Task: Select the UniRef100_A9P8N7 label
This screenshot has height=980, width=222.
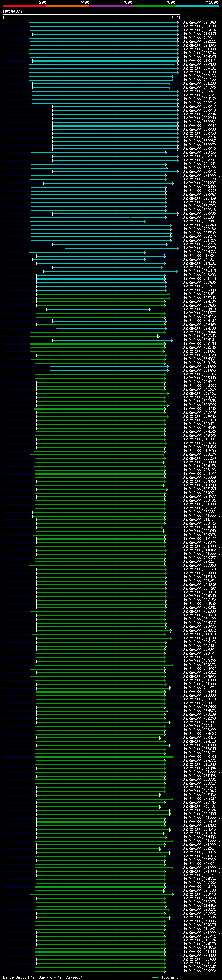Action: (x=199, y=221)
